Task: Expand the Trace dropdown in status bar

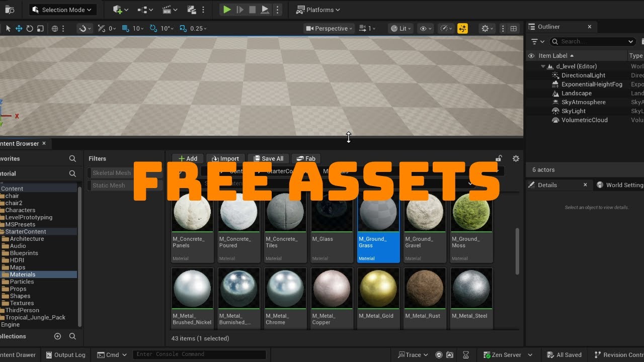Action: pyautogui.click(x=413, y=355)
